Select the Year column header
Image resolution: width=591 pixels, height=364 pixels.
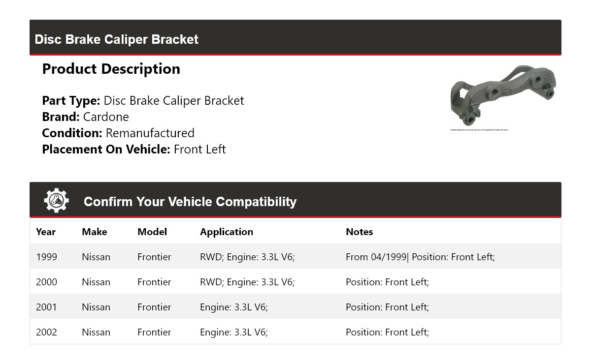[x=46, y=232]
